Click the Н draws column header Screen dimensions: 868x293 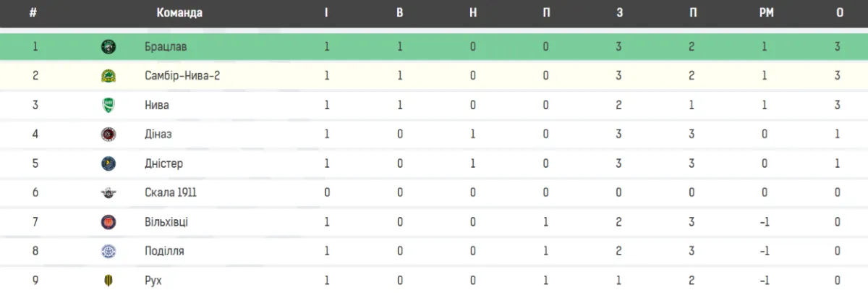[x=472, y=13]
